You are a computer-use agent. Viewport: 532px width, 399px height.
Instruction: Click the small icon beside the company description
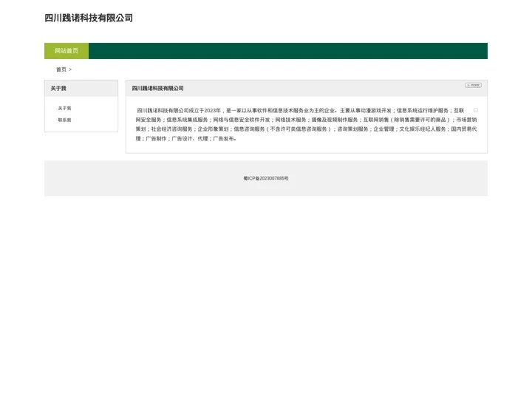[476, 110]
